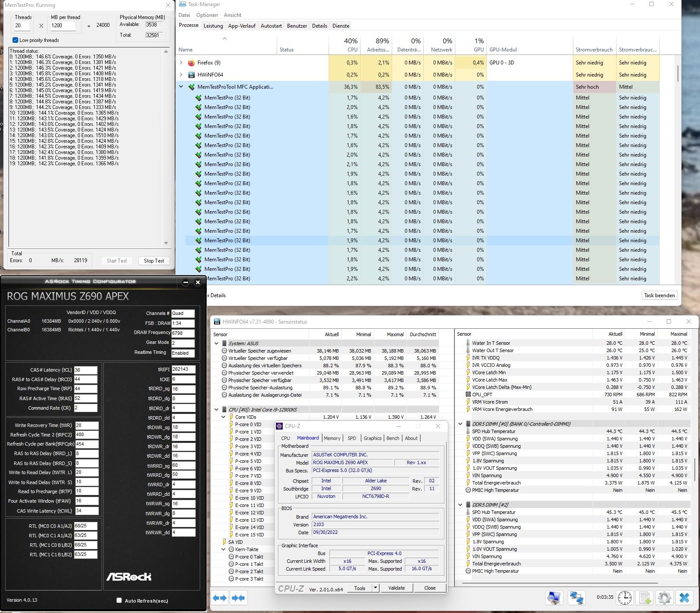700x613 pixels.
Task: Toggle the Low priority threads checkbox
Action: click(x=16, y=40)
